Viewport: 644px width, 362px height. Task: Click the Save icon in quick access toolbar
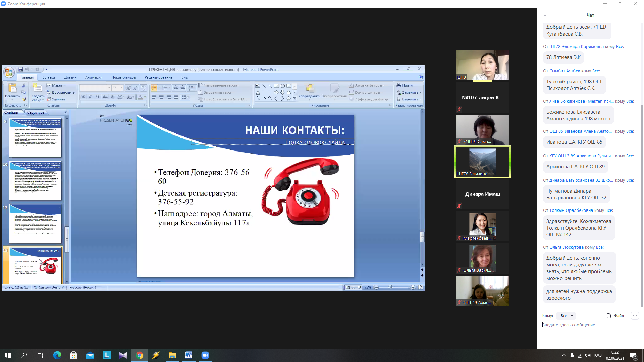click(x=20, y=69)
